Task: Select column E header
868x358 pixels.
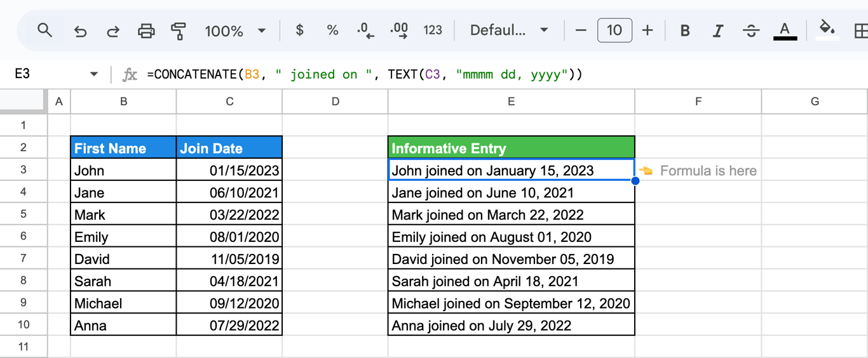Action: pos(512,102)
